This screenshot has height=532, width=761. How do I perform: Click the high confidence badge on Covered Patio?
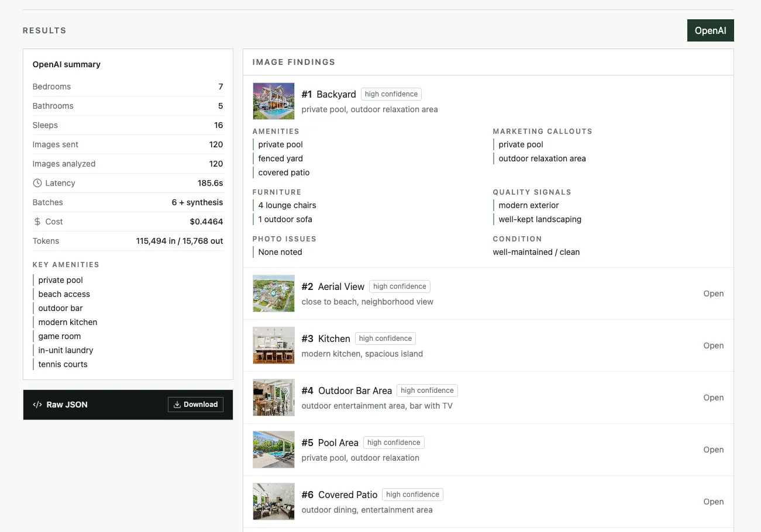412,495
